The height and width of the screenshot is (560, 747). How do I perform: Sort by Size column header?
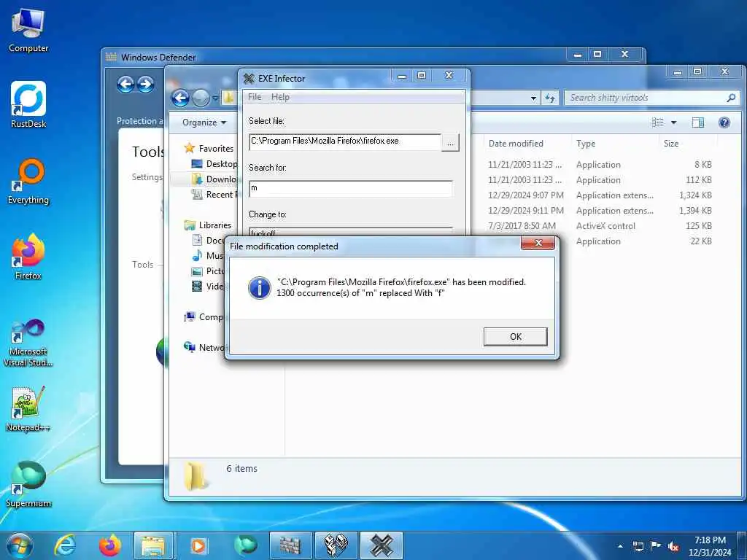pos(671,144)
